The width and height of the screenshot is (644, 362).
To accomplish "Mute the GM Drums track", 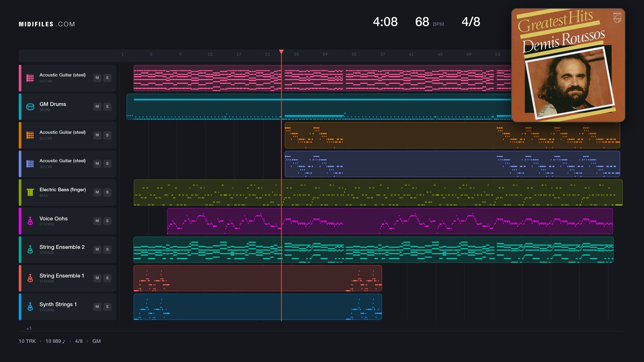I will click(x=97, y=106).
